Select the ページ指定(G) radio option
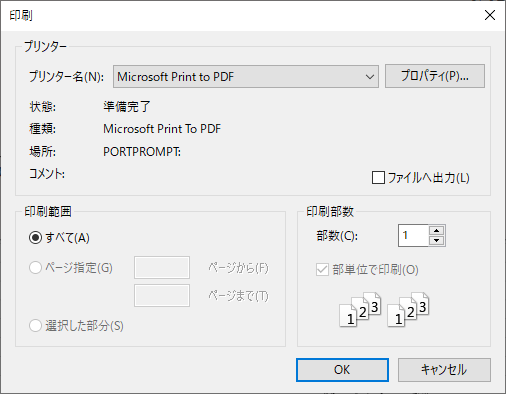The width and height of the screenshot is (506, 394). tap(35, 268)
